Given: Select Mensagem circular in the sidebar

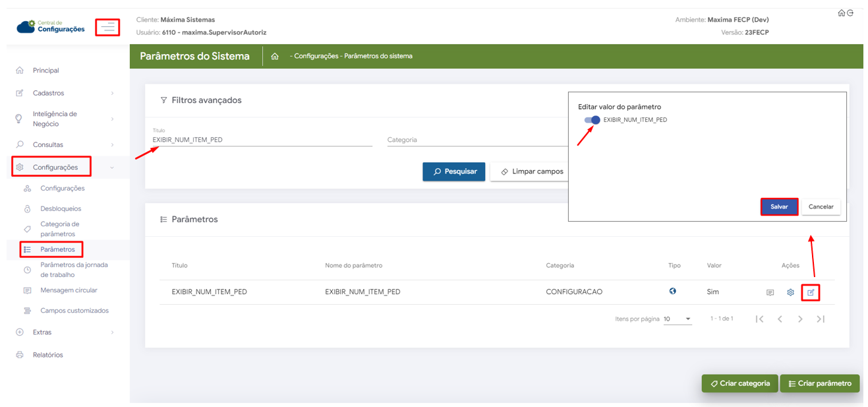Looking at the screenshot, I should pos(69,290).
